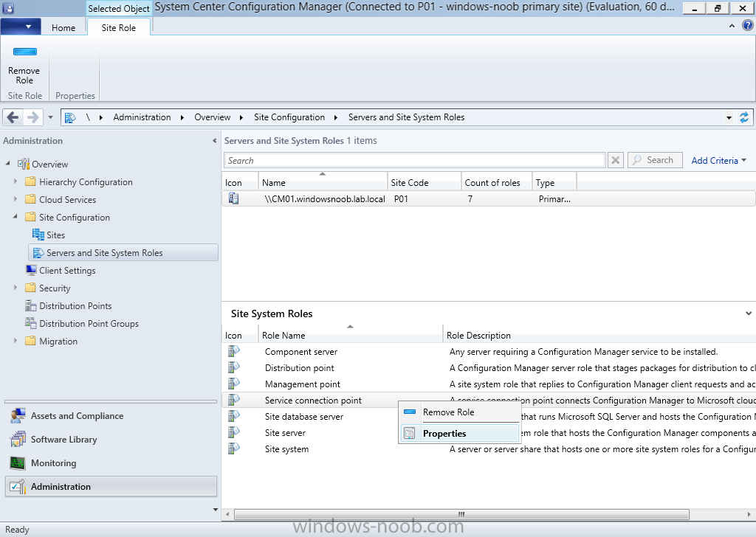
Task: Sort servers by Name column header
Action: click(x=323, y=182)
